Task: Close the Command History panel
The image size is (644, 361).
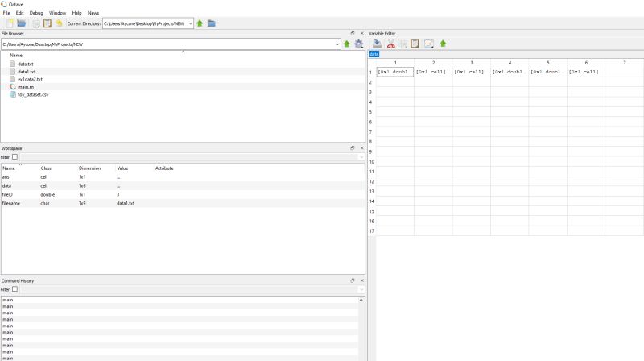Action: pyautogui.click(x=361, y=280)
